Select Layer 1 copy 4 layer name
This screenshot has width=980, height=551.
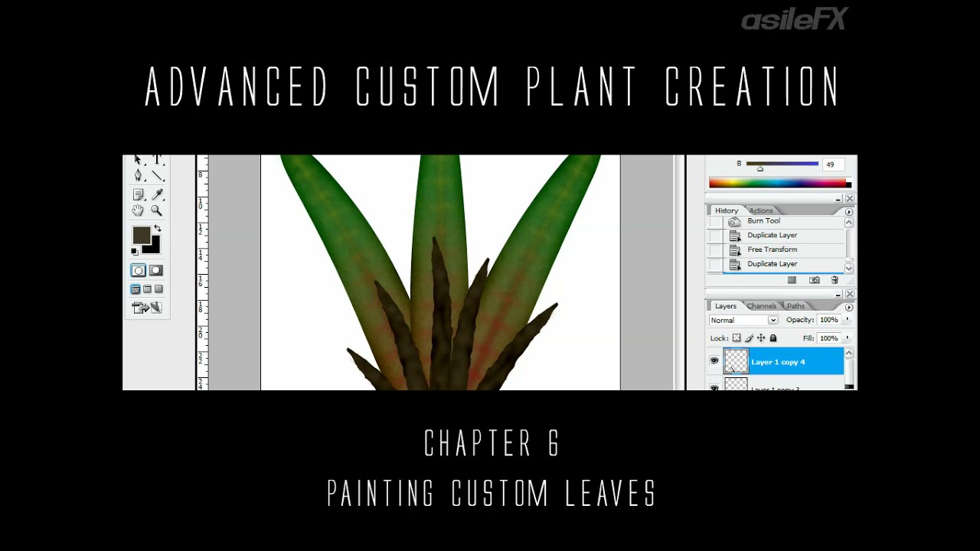click(778, 362)
